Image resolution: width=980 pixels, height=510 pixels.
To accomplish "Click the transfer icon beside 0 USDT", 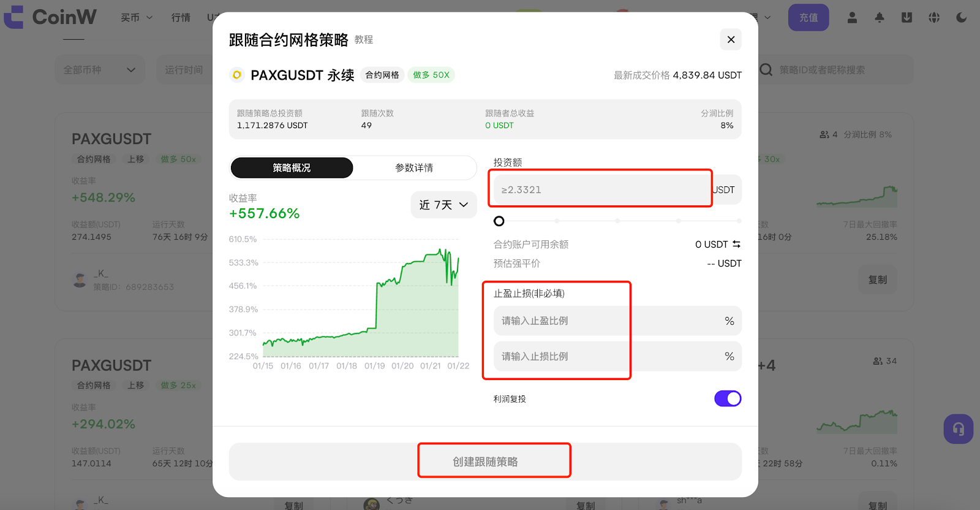I will pos(736,244).
